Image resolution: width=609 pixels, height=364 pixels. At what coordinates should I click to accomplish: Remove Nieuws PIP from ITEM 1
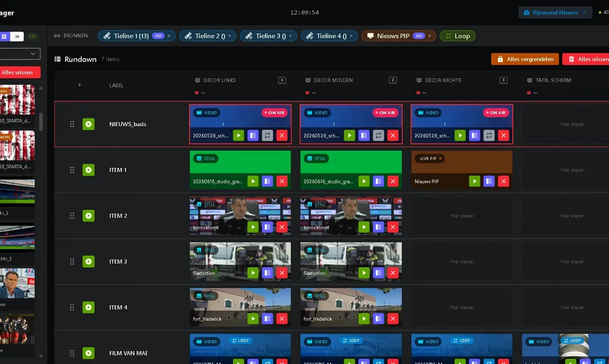tap(503, 181)
